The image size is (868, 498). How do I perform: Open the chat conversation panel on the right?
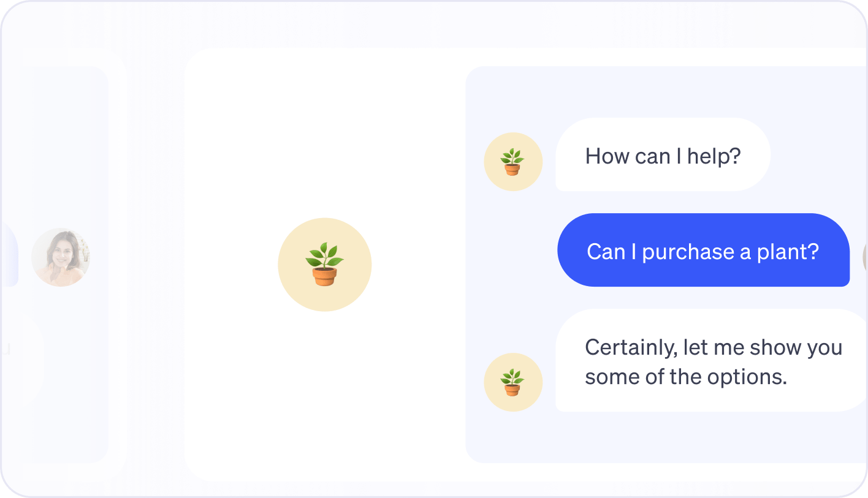[668, 263]
